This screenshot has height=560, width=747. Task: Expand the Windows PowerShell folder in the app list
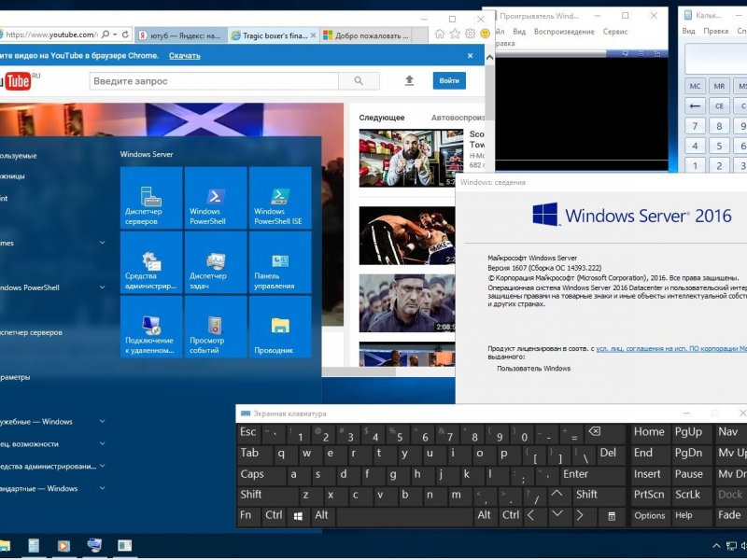[x=103, y=287]
